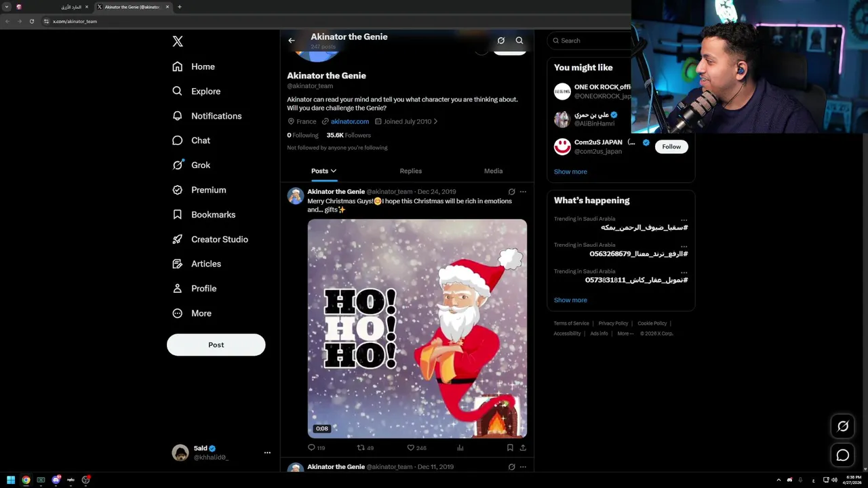This screenshot has width=868, height=488.
Task: Repost the Christmas post (49 reposts)
Action: click(366, 448)
